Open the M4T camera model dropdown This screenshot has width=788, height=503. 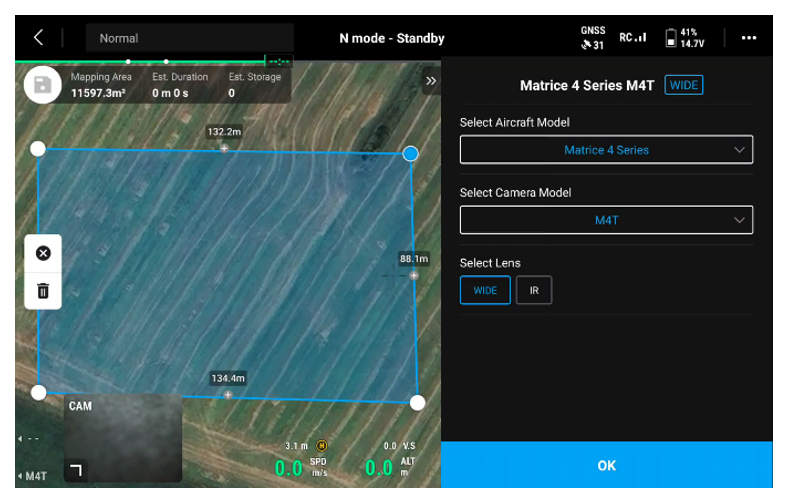click(x=606, y=220)
